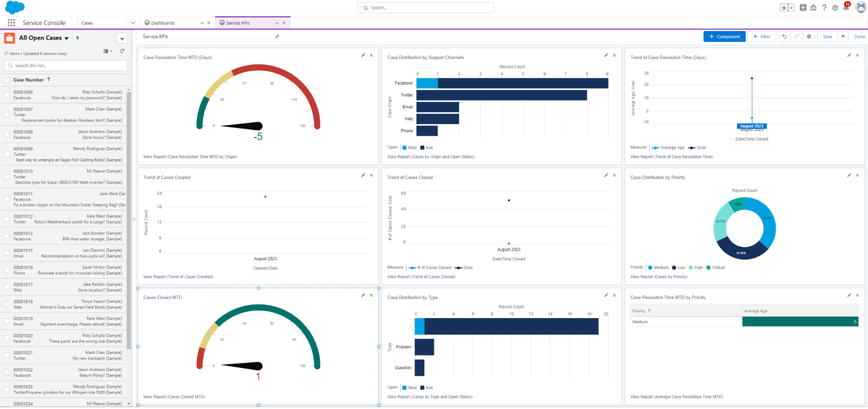
Task: Open the All Open Cases list view dropdown
Action: click(x=66, y=38)
